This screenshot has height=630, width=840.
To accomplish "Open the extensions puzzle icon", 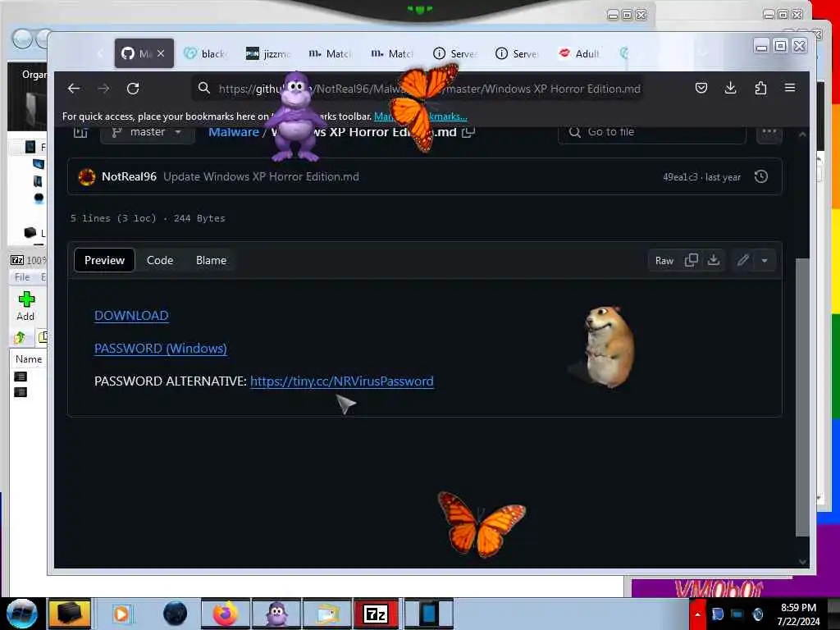I will (760, 89).
